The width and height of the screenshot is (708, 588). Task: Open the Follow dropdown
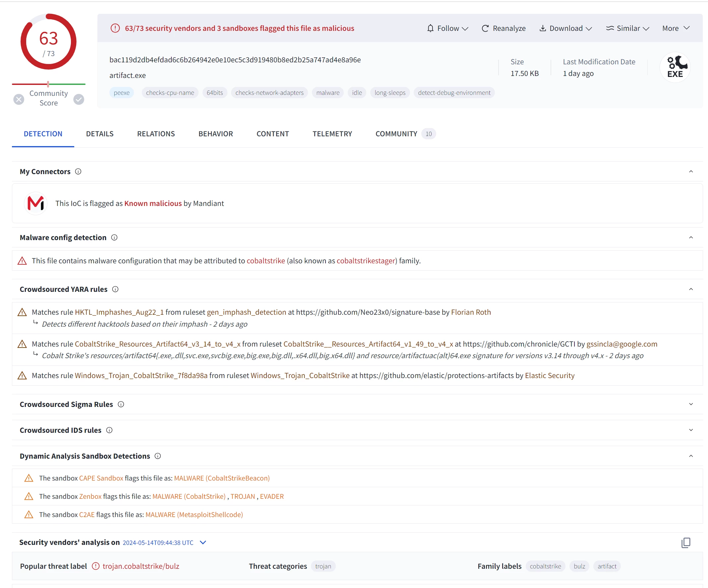pyautogui.click(x=448, y=28)
